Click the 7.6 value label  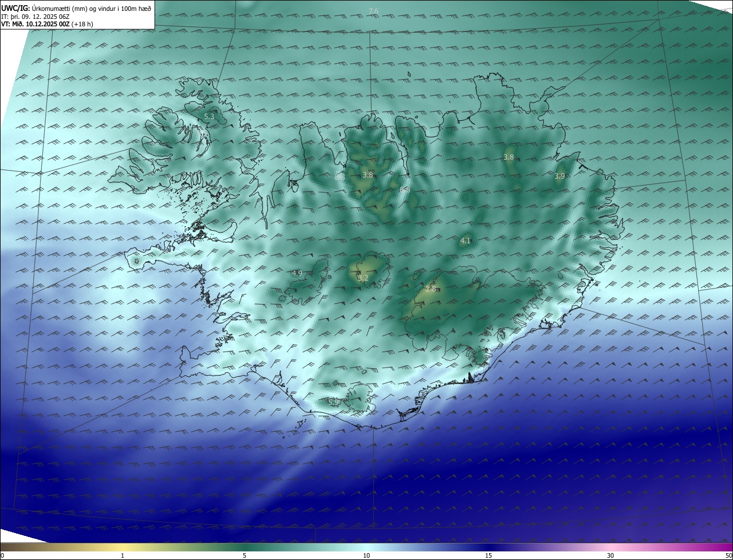point(373,11)
